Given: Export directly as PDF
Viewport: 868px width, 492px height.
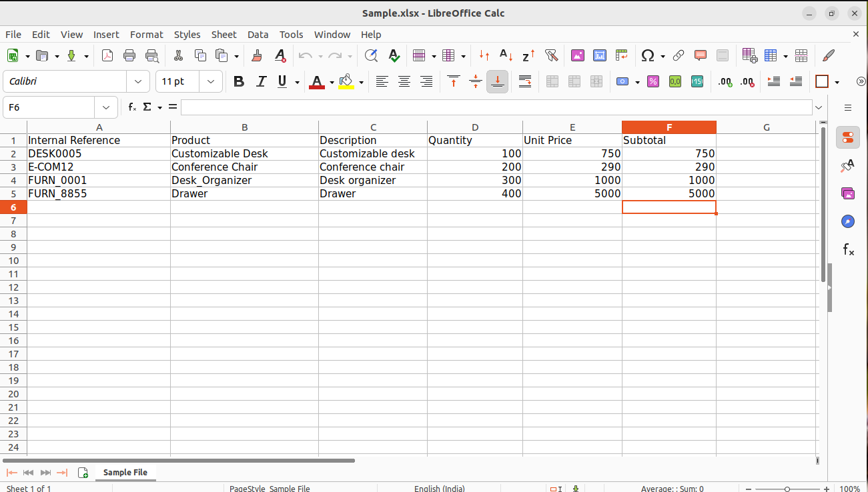Looking at the screenshot, I should tap(107, 56).
